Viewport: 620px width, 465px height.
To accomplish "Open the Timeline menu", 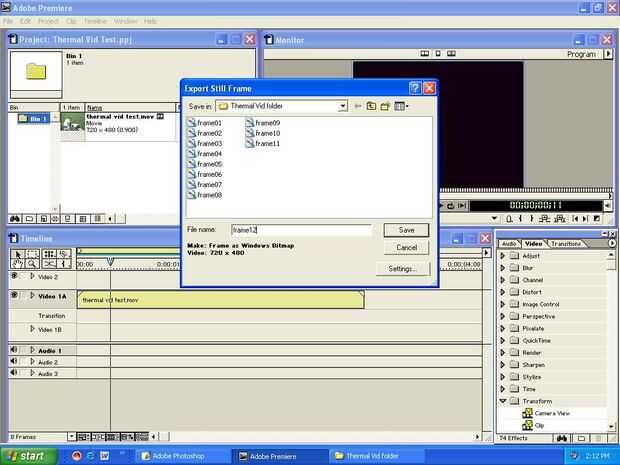I will [95, 21].
